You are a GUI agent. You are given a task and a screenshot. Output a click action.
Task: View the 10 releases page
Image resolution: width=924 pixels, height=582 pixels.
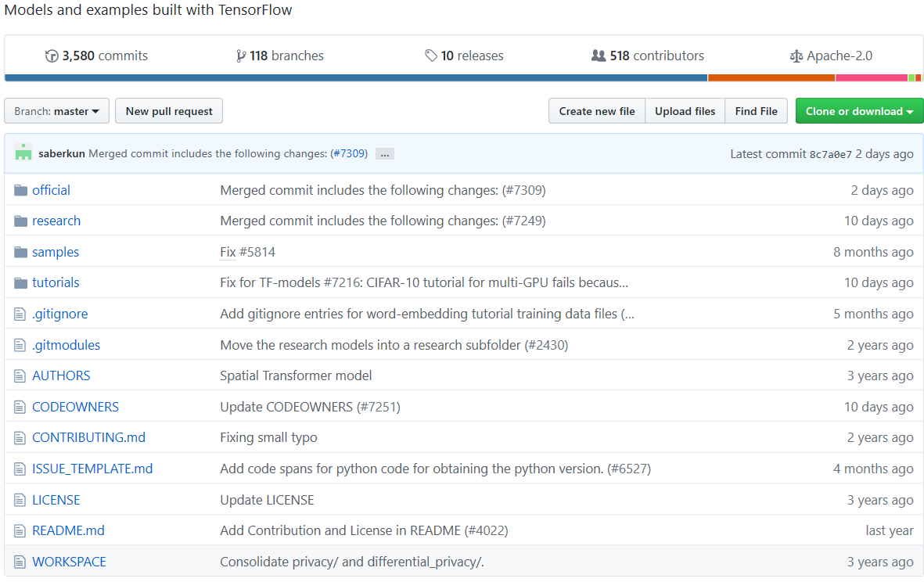point(465,56)
